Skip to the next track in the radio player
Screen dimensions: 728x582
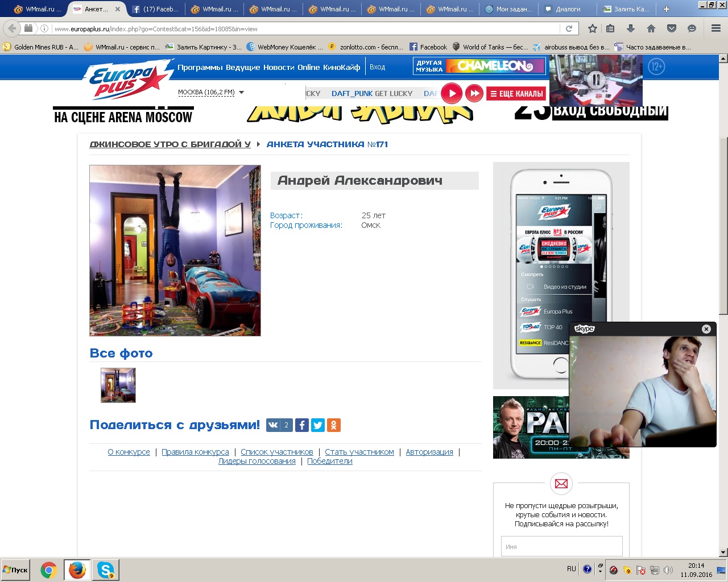point(474,93)
